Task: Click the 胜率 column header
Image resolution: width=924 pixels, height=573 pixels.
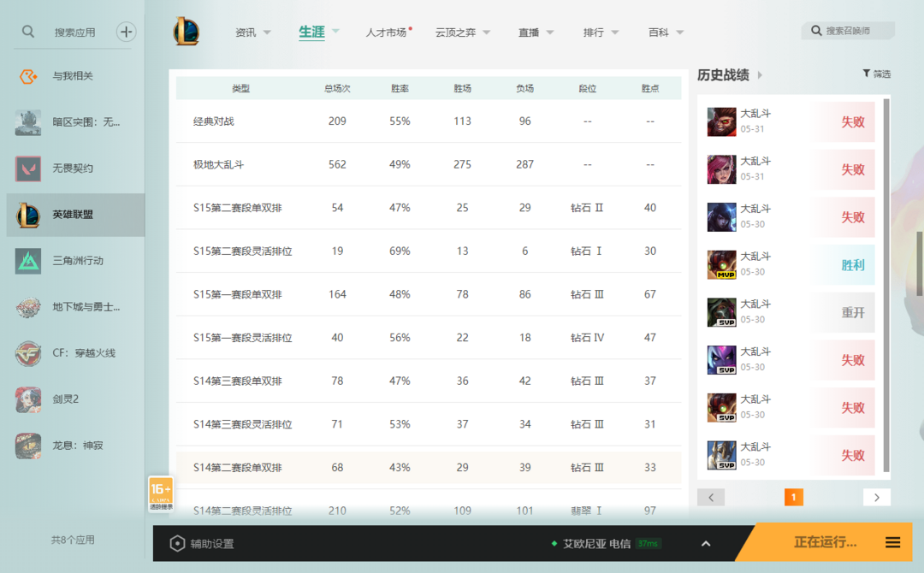Action: (400, 88)
